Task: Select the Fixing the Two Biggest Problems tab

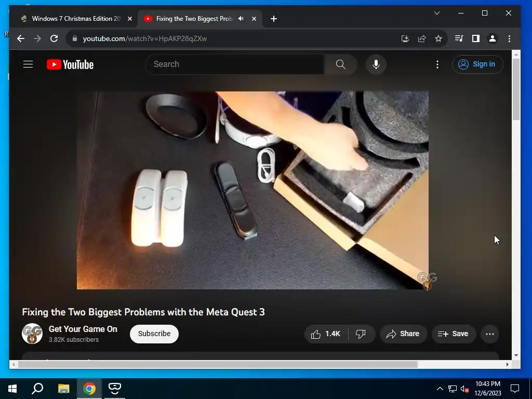Action: [194, 19]
